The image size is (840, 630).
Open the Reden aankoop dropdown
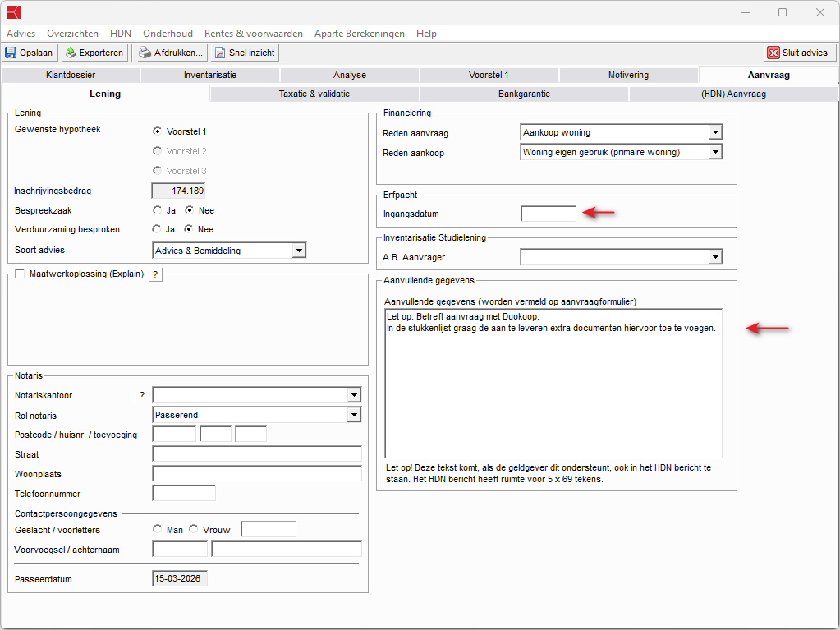[715, 152]
